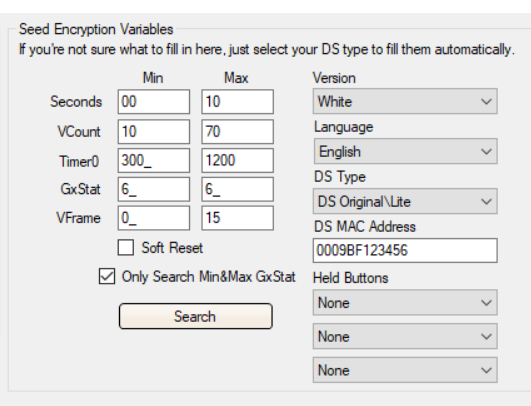Image resolution: width=531 pixels, height=406 pixels.
Task: Enable the Soft Reset checkbox
Action: click(126, 248)
